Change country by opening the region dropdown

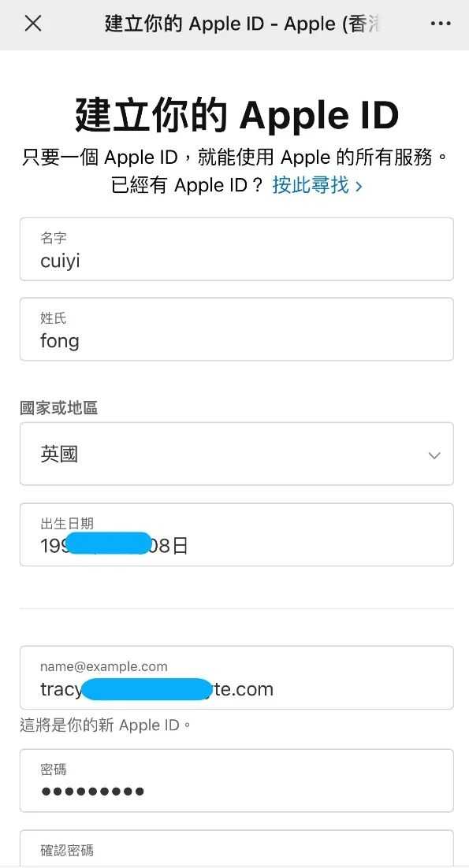(x=234, y=454)
